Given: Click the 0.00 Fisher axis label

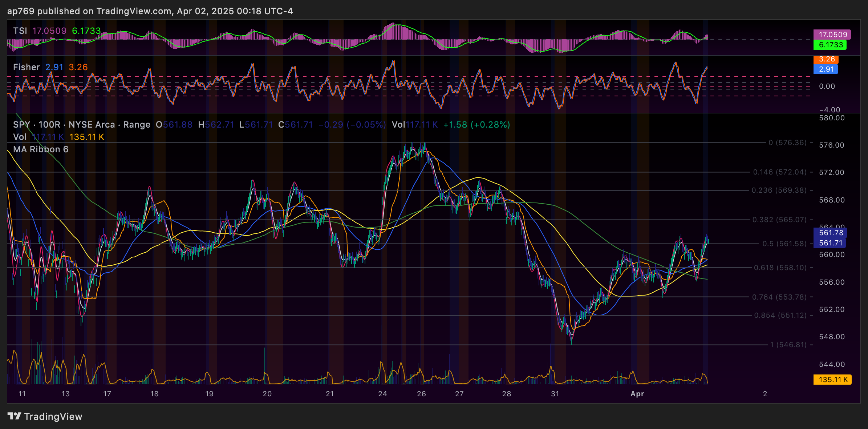Looking at the screenshot, I should pyautogui.click(x=827, y=86).
